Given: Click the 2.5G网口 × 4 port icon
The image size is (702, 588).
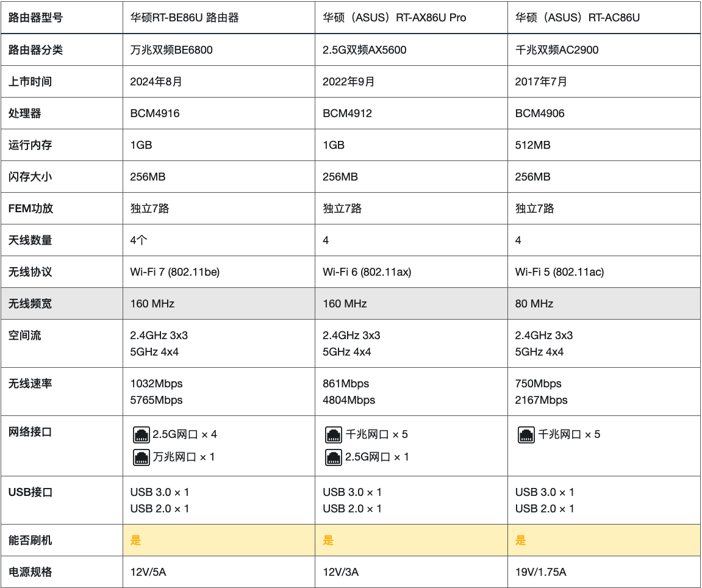Looking at the screenshot, I should point(141,435).
